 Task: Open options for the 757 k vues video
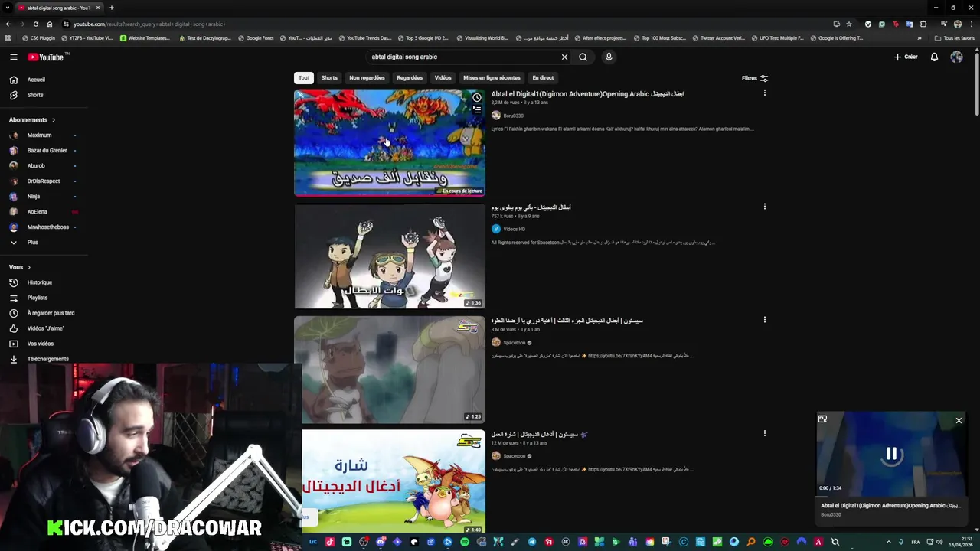coord(764,207)
